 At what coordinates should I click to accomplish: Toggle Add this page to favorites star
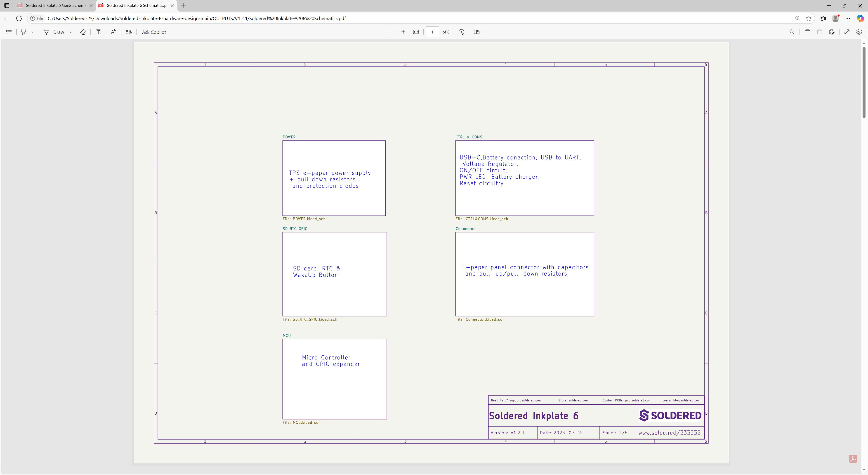point(809,19)
